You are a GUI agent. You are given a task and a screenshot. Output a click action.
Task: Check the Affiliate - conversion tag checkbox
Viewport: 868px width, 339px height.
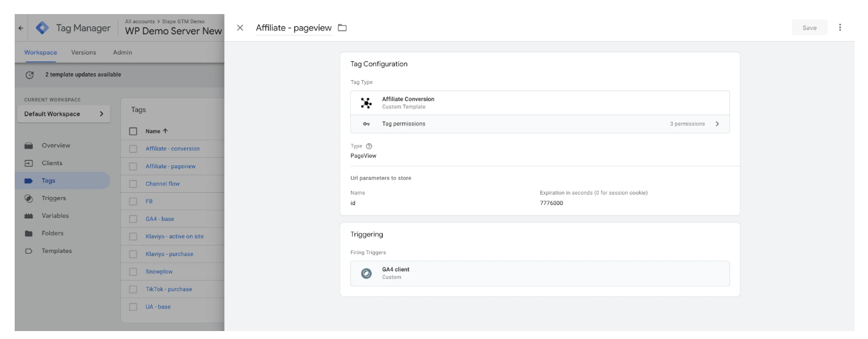click(x=133, y=149)
